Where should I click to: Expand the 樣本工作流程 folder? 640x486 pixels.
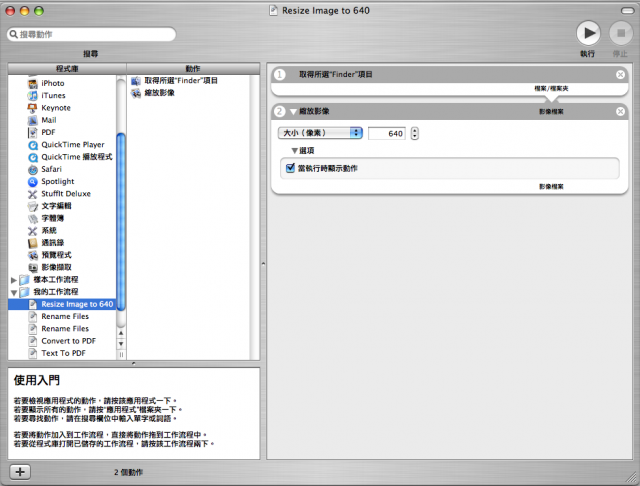click(13, 280)
